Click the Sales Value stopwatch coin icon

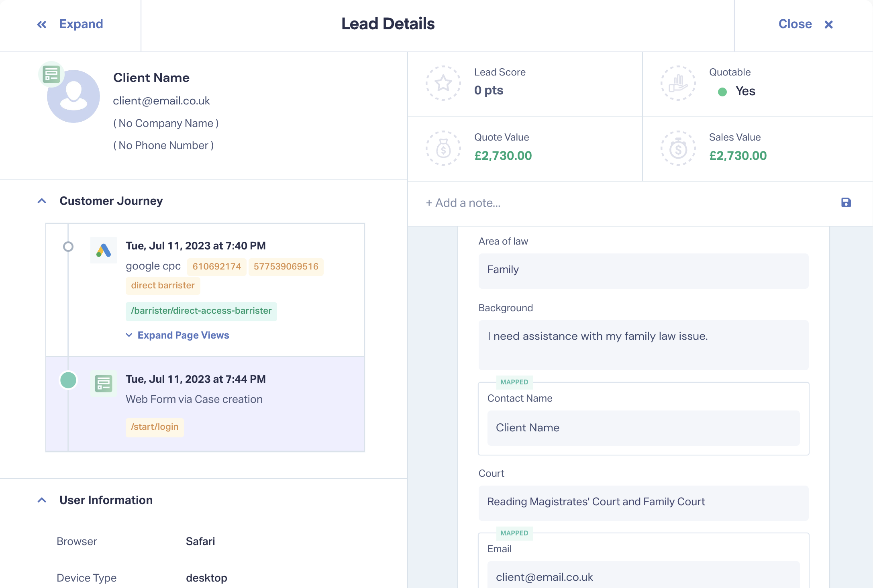pos(678,148)
